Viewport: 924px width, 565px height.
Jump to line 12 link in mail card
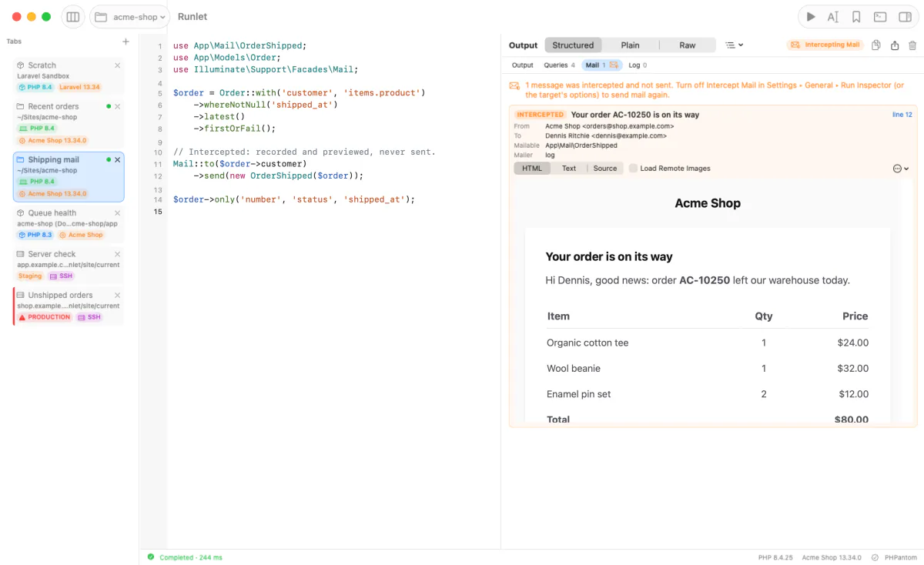point(902,115)
